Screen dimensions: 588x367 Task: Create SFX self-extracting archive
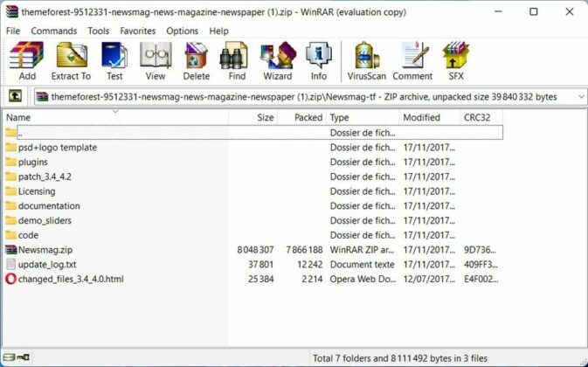pos(455,61)
